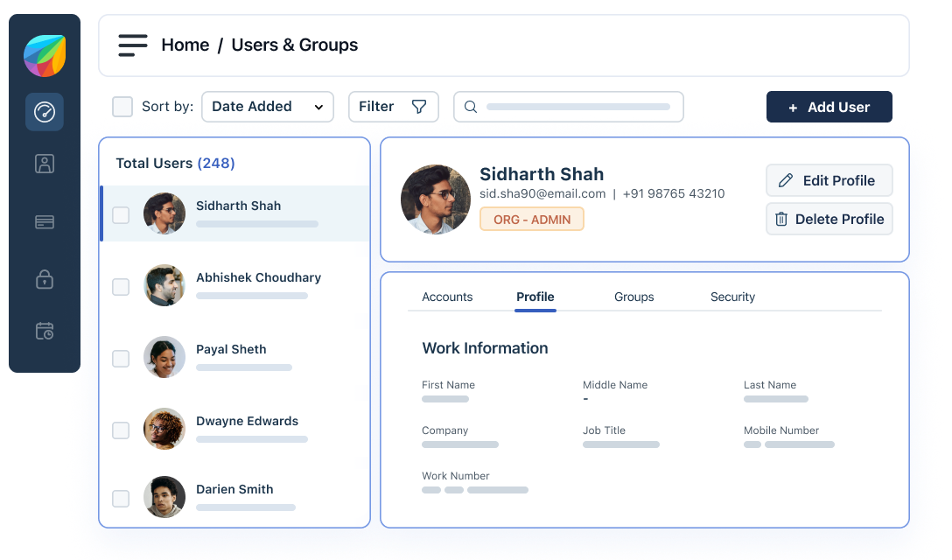Open the hamburger menu beside the breadcrumb

133,45
